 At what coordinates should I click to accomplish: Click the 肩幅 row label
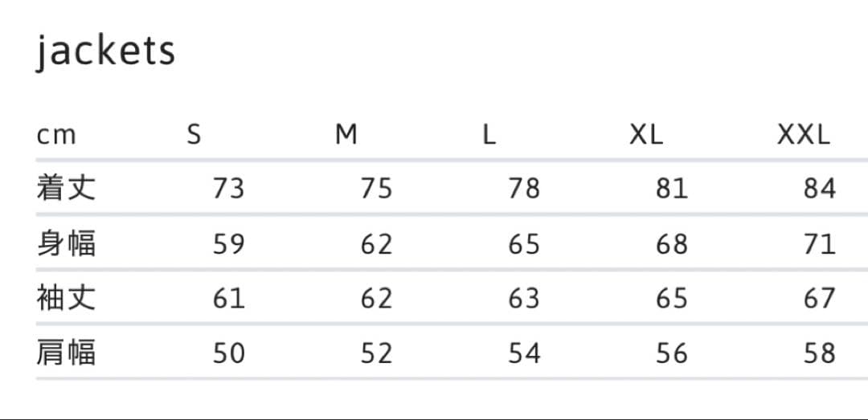coord(66,353)
